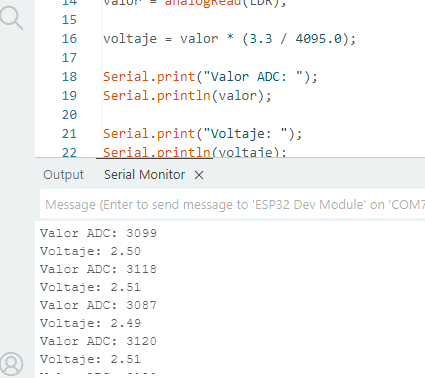Click the Serial.println(valor) code line

point(187,96)
